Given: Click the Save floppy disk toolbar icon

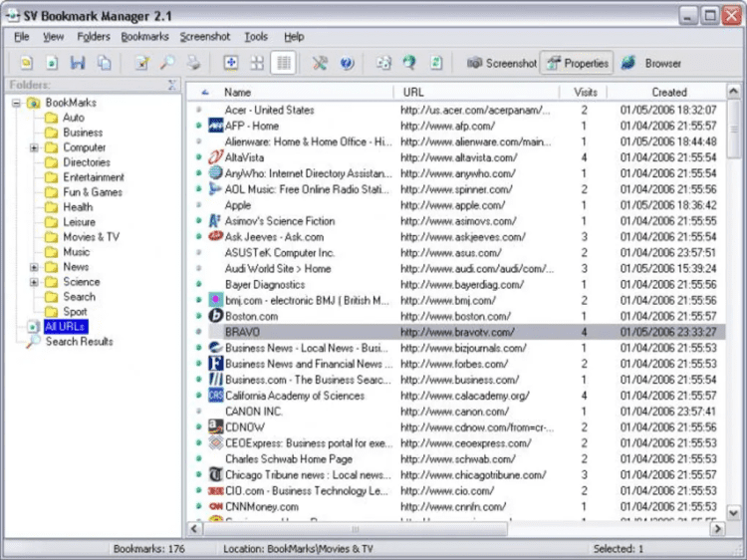Looking at the screenshot, I should (x=79, y=63).
